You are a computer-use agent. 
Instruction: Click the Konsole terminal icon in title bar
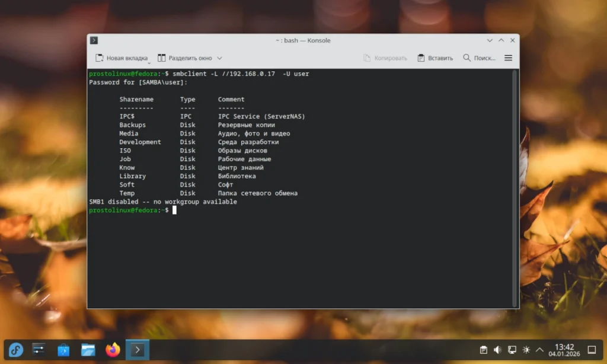[x=94, y=40]
